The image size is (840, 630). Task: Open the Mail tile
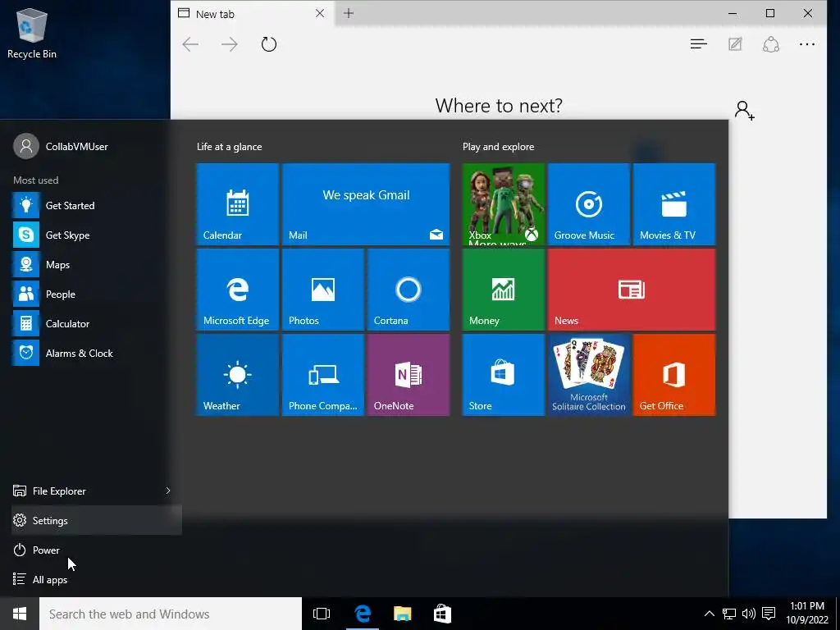tap(366, 204)
